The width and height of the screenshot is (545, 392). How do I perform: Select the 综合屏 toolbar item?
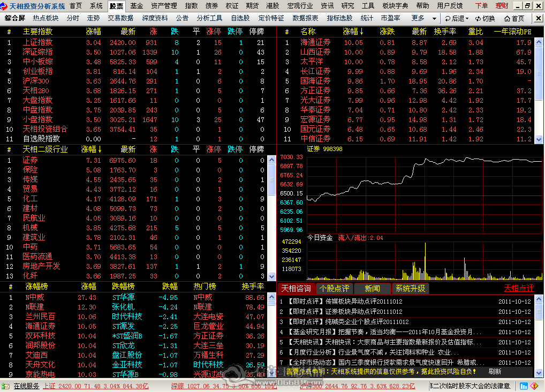pyautogui.click(x=15, y=18)
